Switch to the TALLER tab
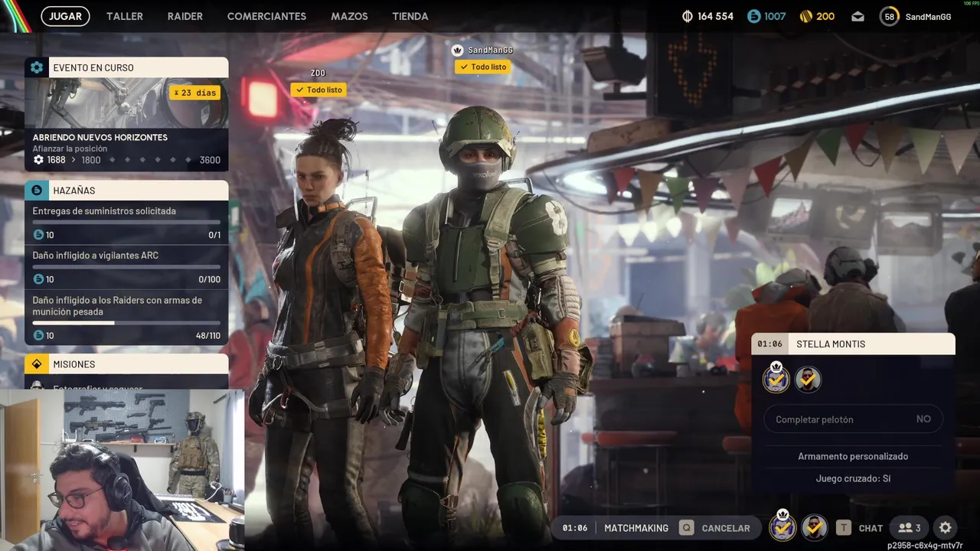 125,16
